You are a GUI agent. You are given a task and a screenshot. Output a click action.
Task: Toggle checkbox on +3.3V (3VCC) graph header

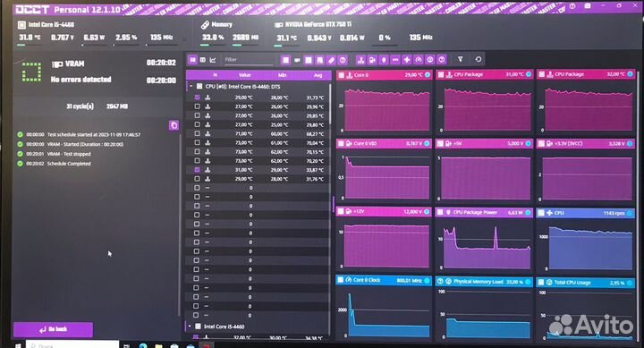[x=542, y=143]
